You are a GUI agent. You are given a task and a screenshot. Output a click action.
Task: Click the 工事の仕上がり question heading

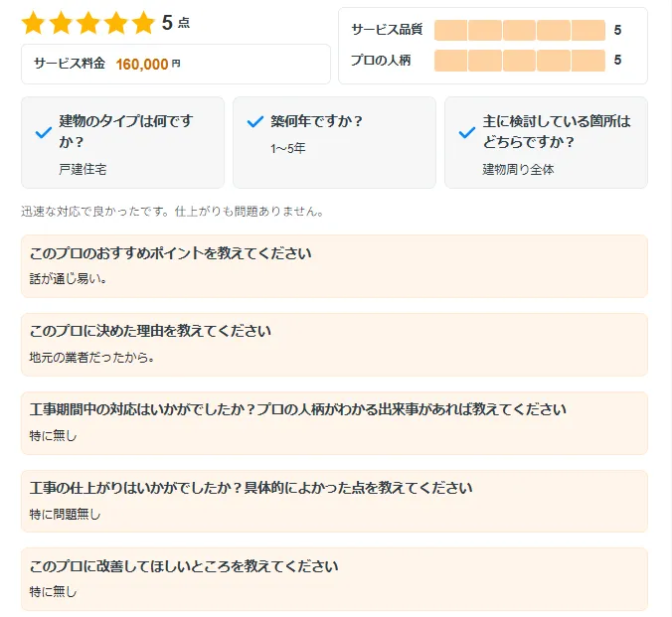pos(251,488)
